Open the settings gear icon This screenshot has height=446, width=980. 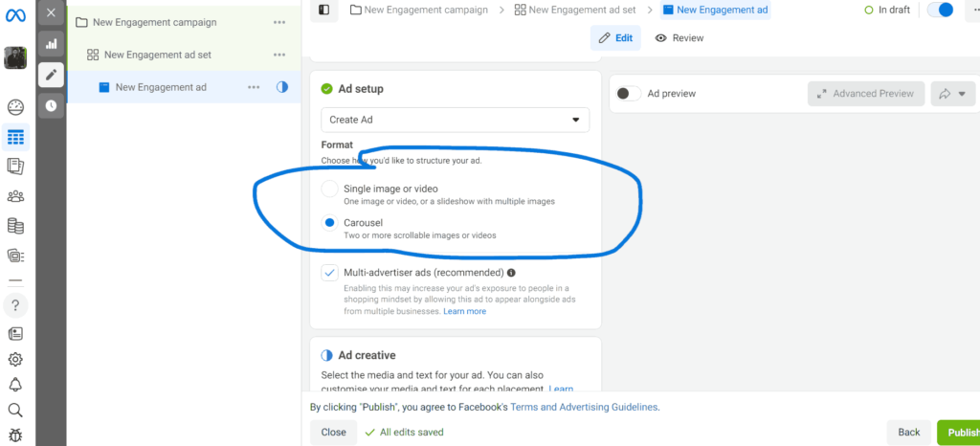15,359
